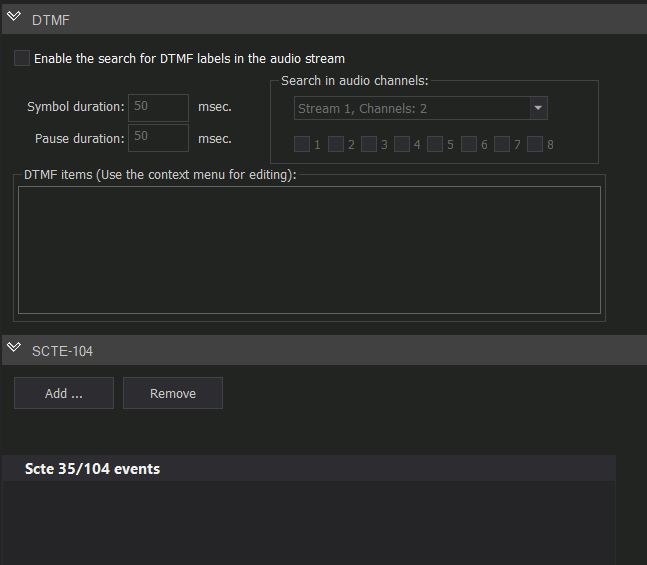
Task: Toggle audio channel 6 checkbox
Action: point(468,144)
